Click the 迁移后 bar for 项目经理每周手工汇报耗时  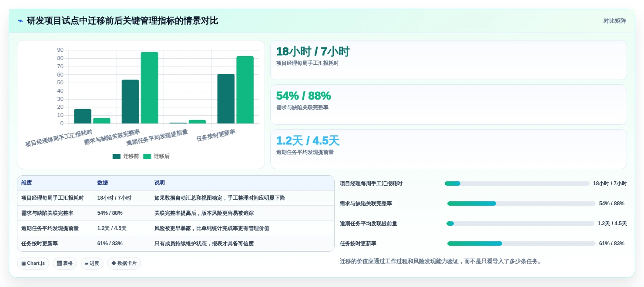(102, 121)
